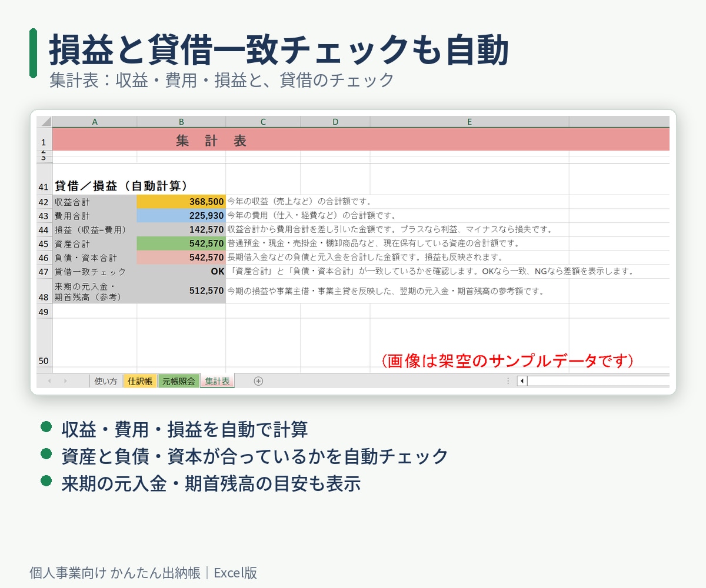Select column D header

[335, 122]
